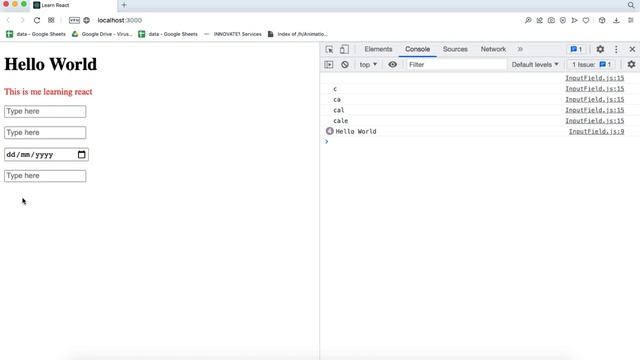Open console settings gear
Image resolution: width=640 pixels, height=360 pixels.
[631, 64]
